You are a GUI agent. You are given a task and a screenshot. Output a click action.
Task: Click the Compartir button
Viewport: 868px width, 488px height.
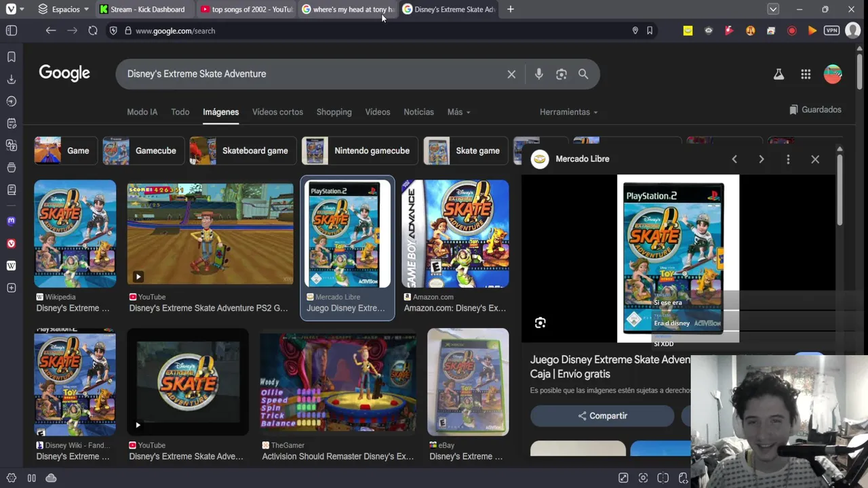coord(602,415)
